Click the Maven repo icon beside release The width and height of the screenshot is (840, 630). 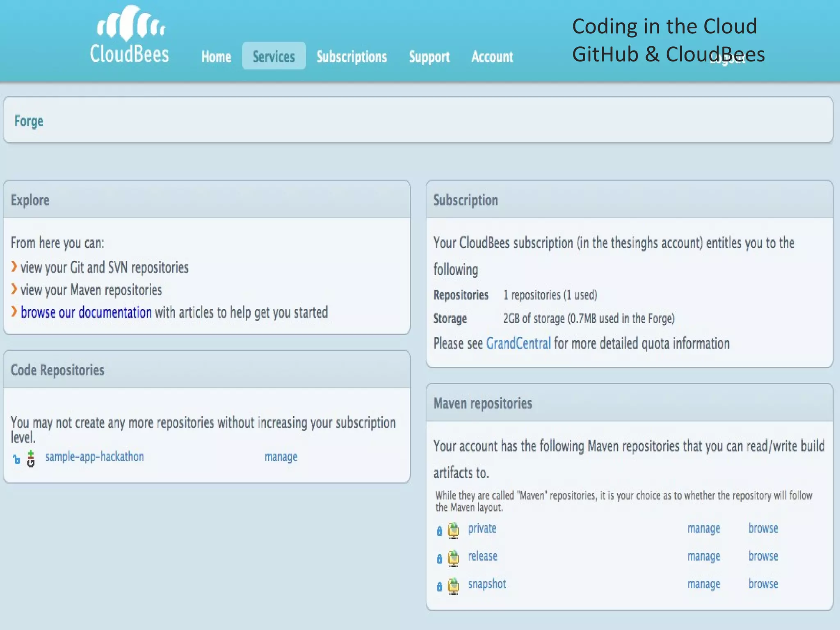453,558
